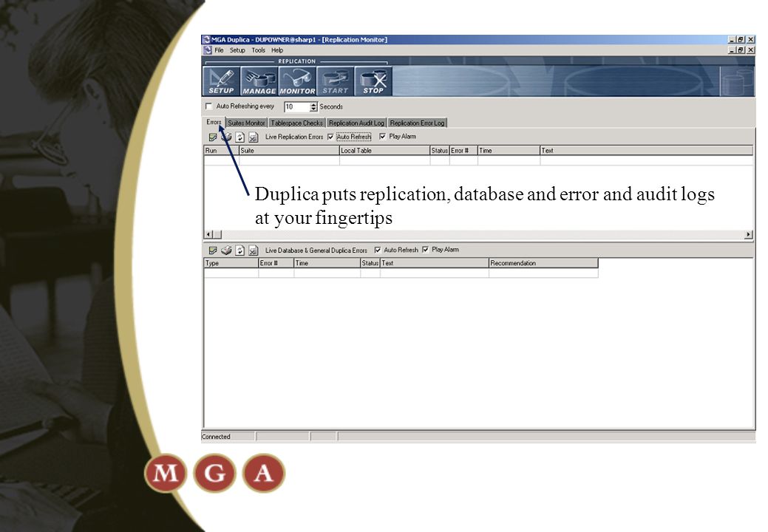The image size is (768, 532).
Task: Click the Live Database & General Duplica Errors label
Action: point(316,250)
